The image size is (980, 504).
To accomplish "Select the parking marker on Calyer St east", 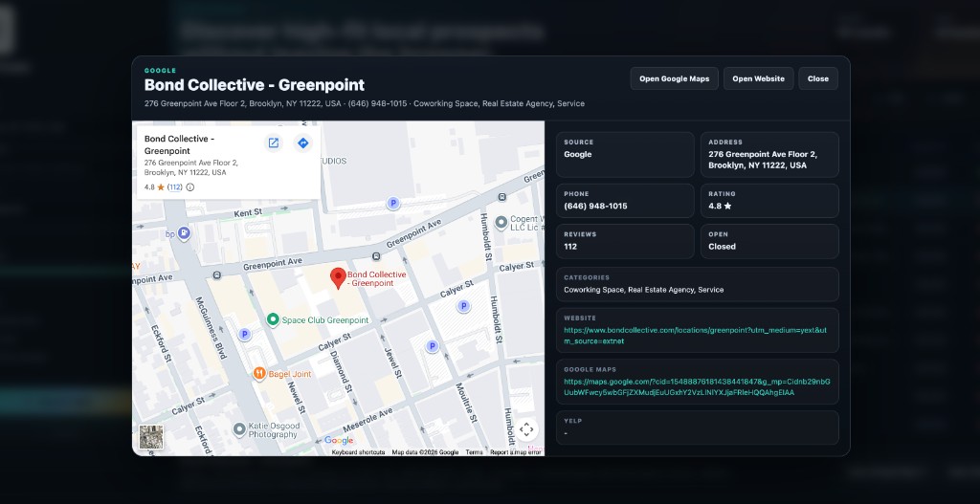I will 463,306.
